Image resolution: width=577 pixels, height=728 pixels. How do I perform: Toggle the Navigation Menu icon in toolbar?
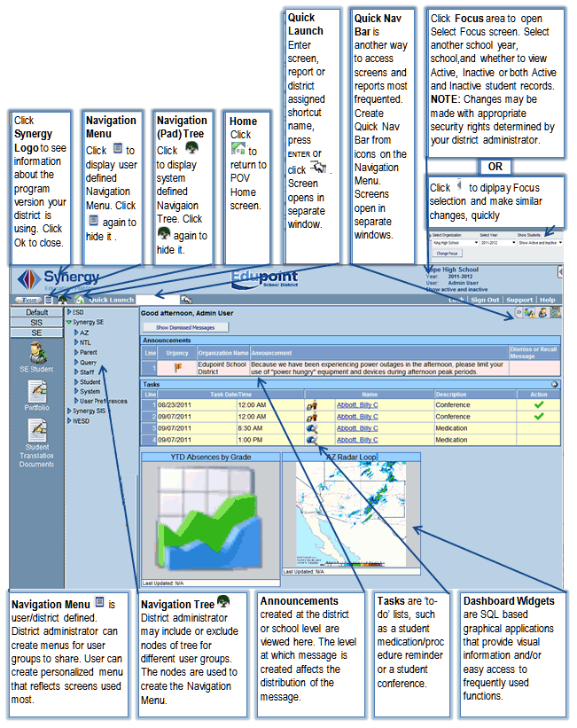[49, 300]
